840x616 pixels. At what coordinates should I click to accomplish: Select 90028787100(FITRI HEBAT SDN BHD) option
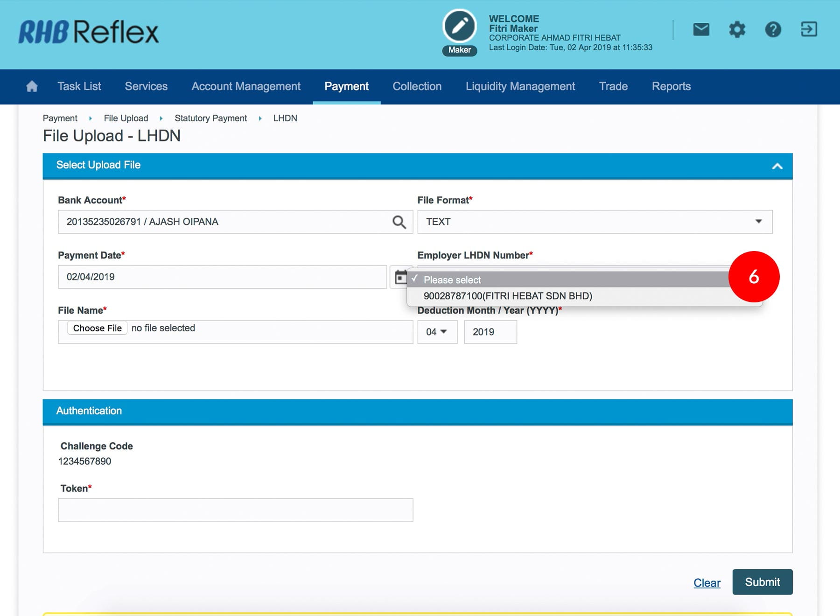coord(508,296)
